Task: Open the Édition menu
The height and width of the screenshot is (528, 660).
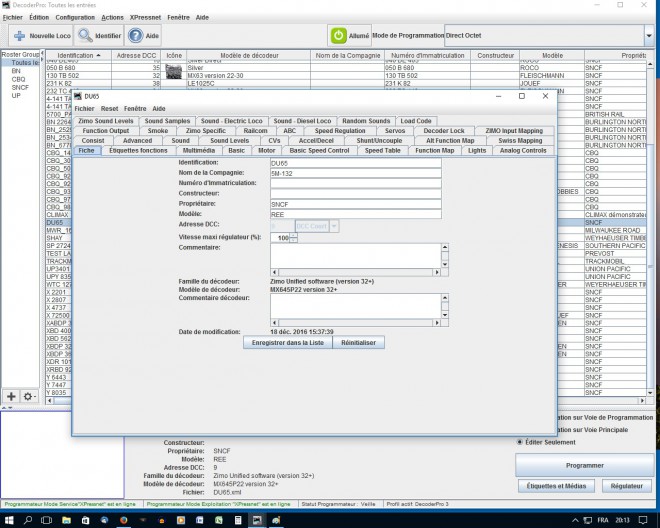Action: pos(39,18)
